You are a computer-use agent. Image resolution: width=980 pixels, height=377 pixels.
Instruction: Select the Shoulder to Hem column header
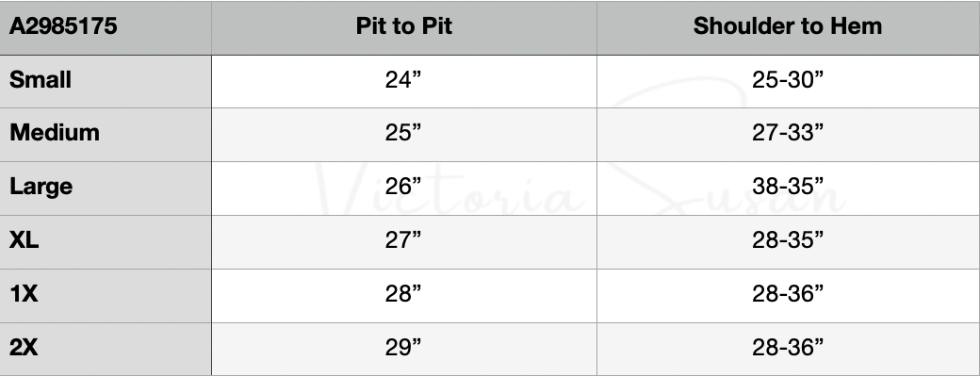point(787,26)
